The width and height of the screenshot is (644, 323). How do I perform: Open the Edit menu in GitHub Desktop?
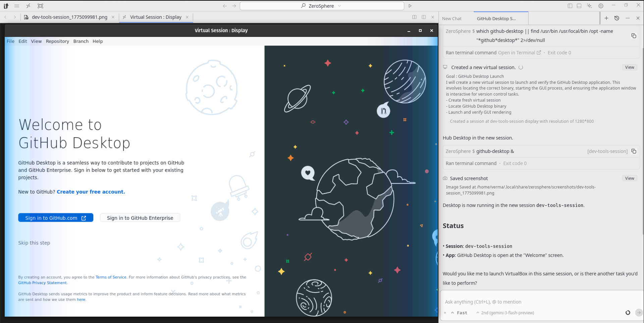click(x=22, y=41)
